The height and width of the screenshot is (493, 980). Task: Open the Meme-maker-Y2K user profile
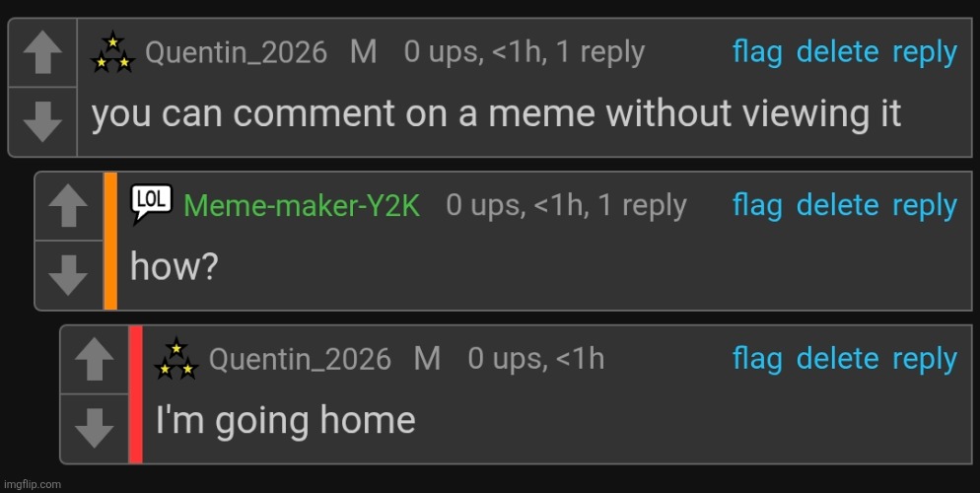coord(302,206)
